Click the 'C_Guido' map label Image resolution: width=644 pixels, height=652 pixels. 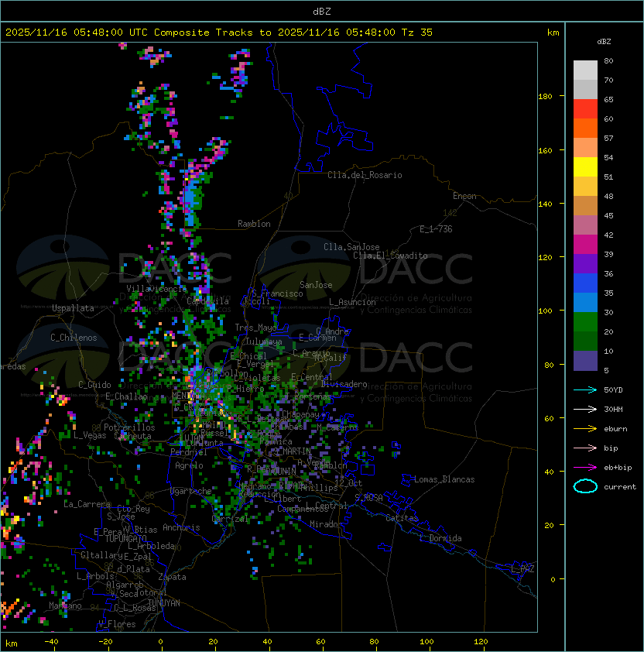94,385
